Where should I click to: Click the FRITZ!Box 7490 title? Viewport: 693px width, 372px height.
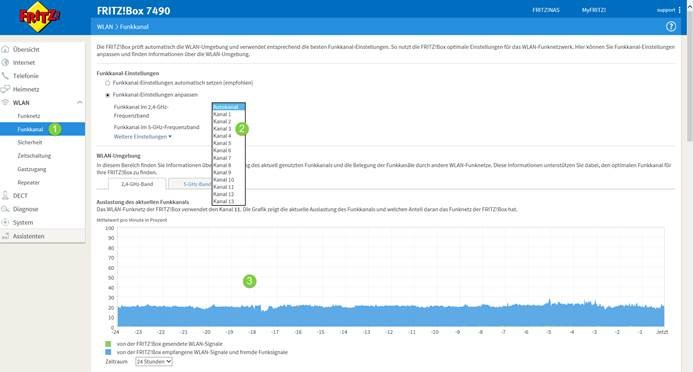133,11
